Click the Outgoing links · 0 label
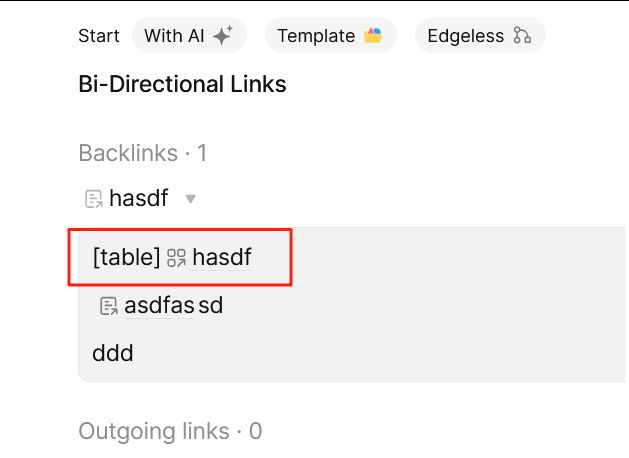Image resolution: width=629 pixels, height=458 pixels. (x=170, y=431)
